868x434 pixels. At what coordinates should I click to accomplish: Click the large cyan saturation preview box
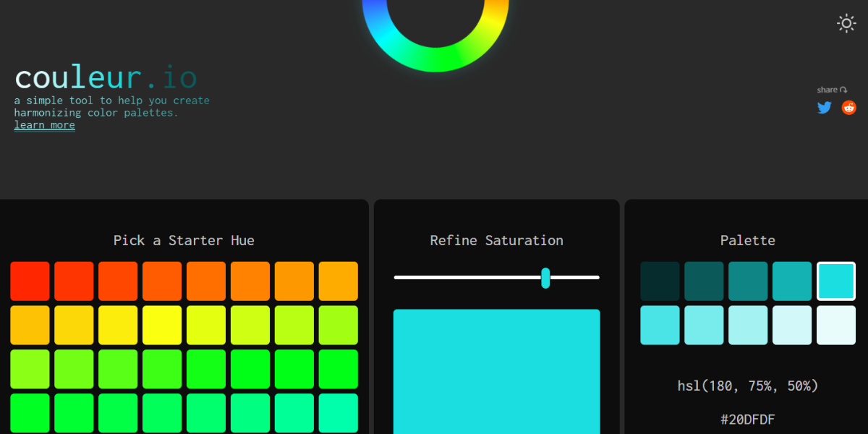(x=496, y=370)
